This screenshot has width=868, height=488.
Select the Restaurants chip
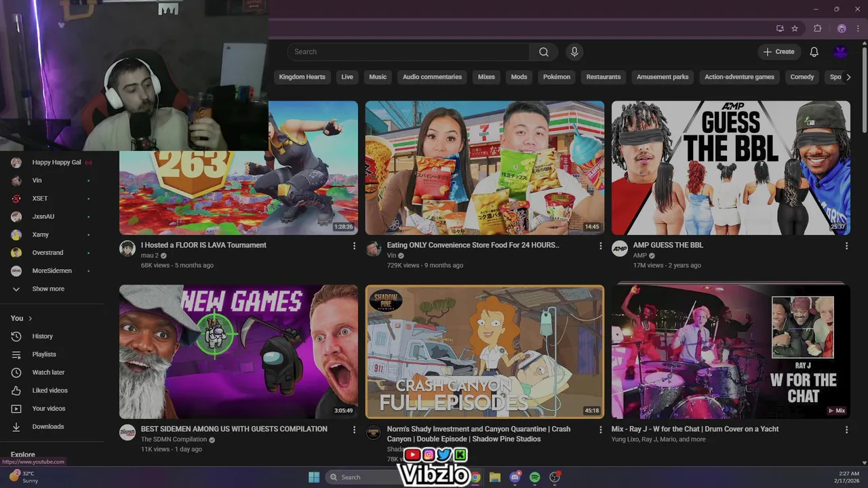pyautogui.click(x=604, y=77)
